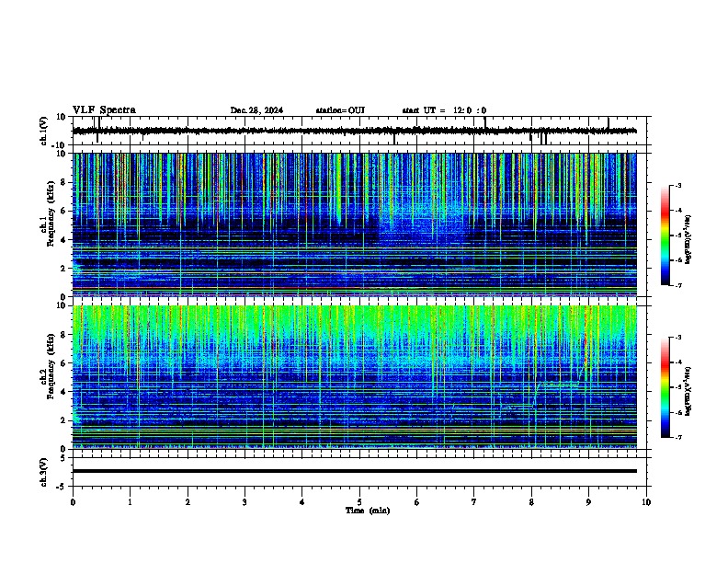Click the "-10" tick on ch.1(V) axis
The height and width of the screenshot is (563, 728).
coord(60,145)
